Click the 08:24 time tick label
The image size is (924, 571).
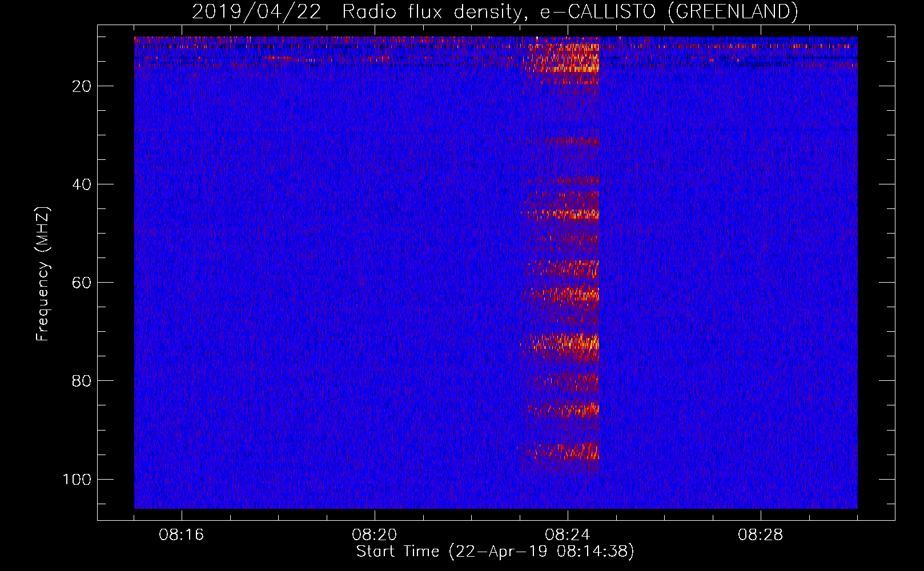point(567,535)
